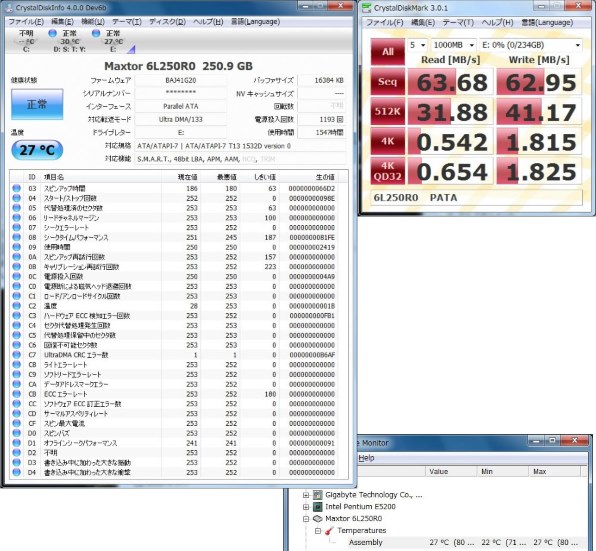This screenshot has width=596, height=551.
Task: Select the C: drive with unknown status
Action: point(26,41)
